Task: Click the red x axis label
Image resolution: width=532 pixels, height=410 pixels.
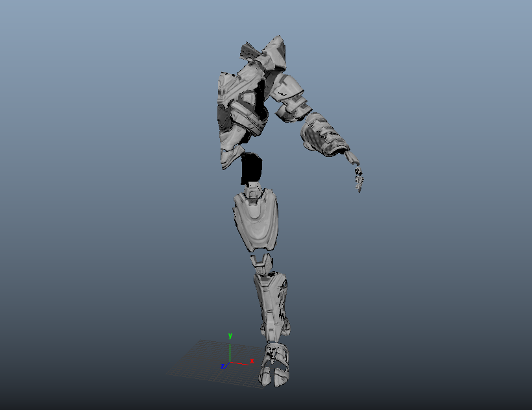Action: 252,361
